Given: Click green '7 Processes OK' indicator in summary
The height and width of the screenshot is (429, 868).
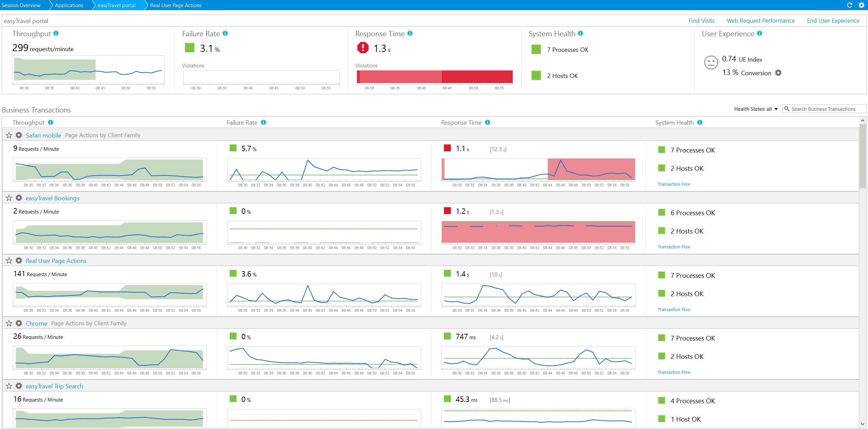Looking at the screenshot, I should [536, 49].
